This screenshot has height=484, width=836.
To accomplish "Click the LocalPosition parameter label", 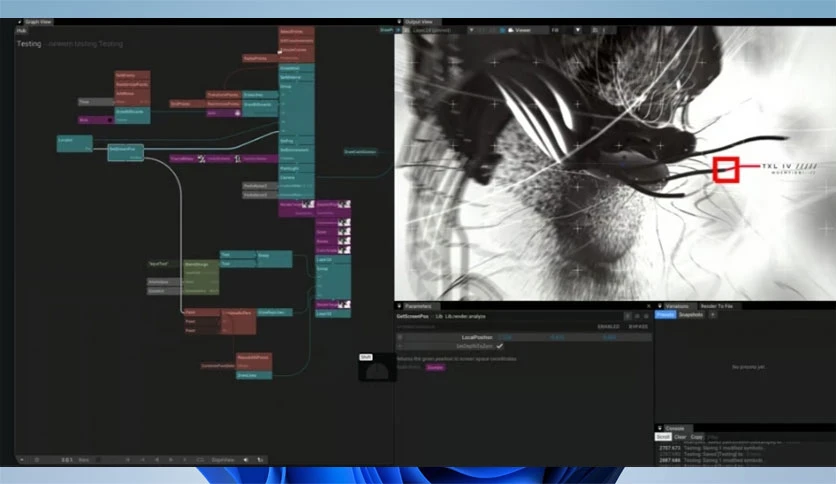I will [x=477, y=337].
